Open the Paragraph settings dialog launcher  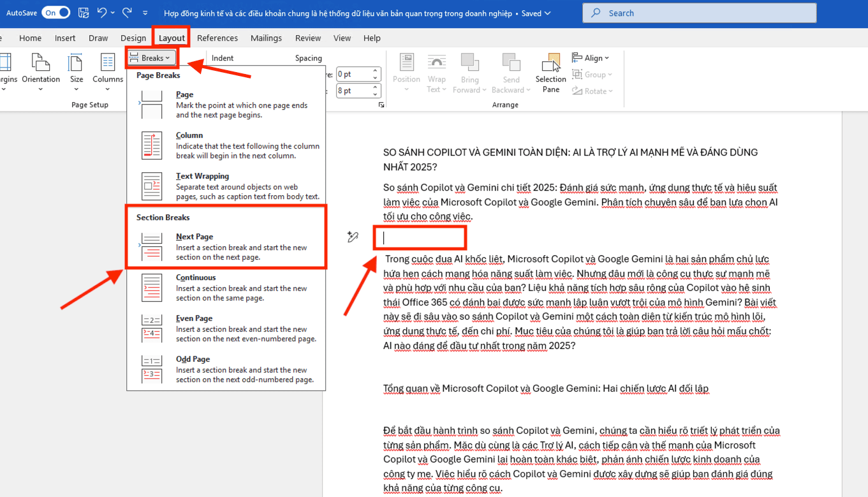[381, 105]
